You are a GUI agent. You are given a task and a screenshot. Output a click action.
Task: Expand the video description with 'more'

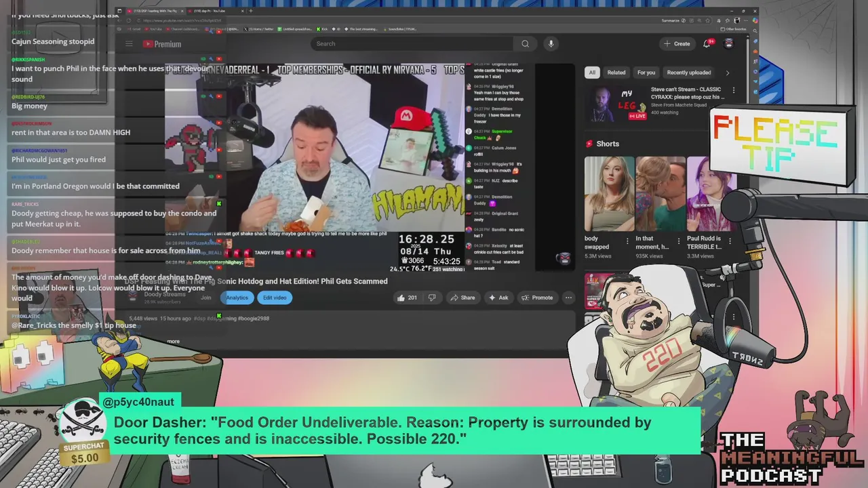[174, 342]
